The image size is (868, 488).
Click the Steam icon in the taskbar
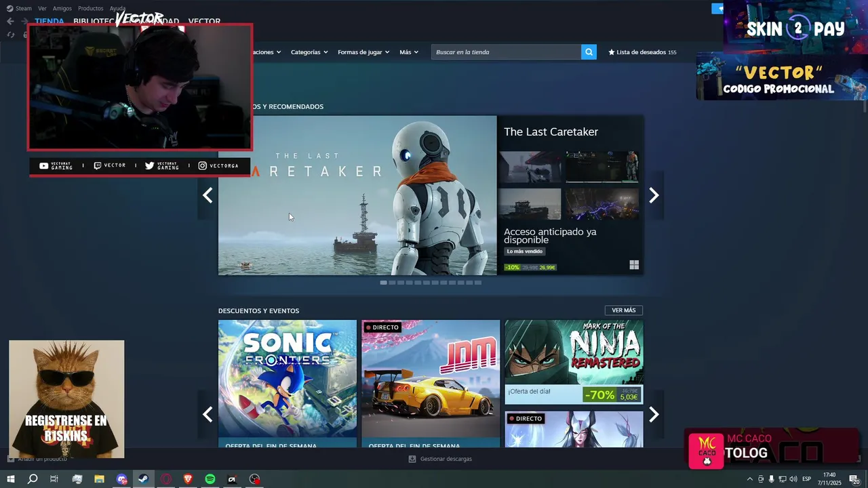(x=143, y=479)
